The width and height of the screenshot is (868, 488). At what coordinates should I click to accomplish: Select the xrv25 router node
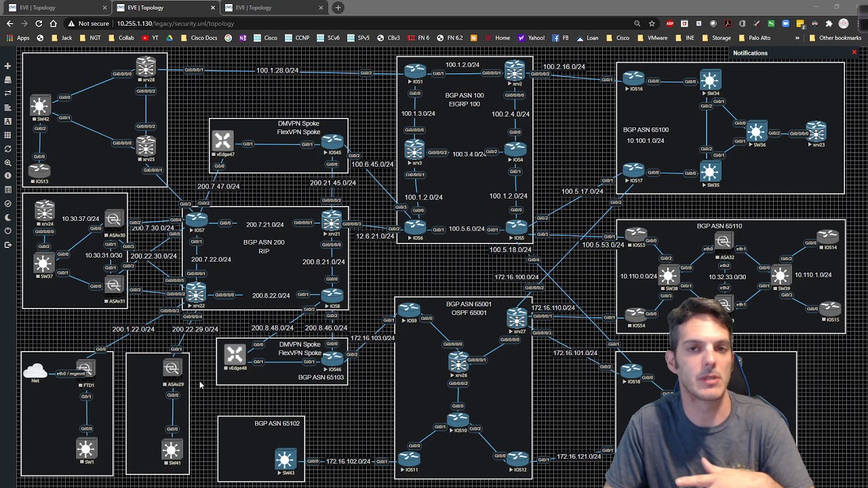click(x=146, y=145)
